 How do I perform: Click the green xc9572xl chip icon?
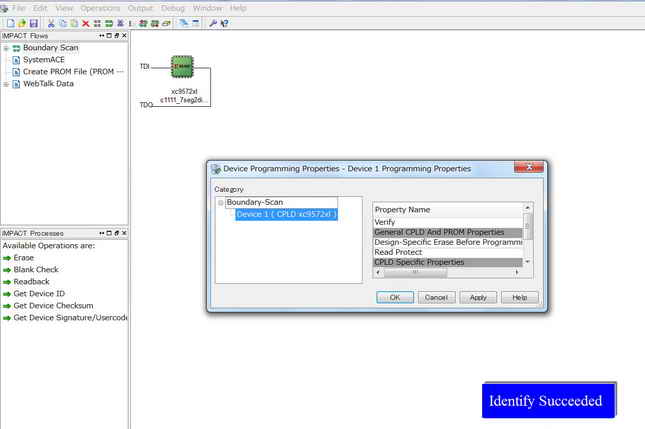[182, 67]
